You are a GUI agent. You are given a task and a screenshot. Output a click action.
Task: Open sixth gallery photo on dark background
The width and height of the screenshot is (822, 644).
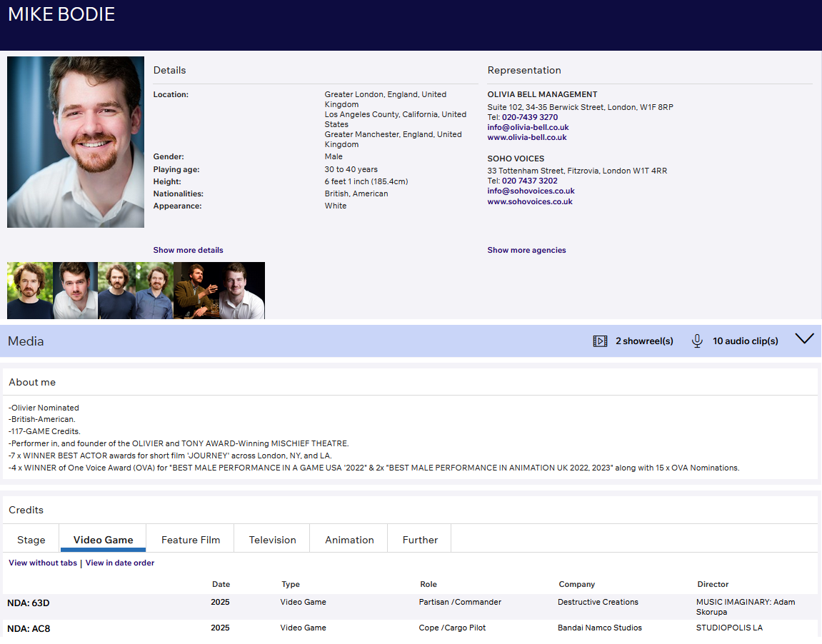(x=242, y=291)
